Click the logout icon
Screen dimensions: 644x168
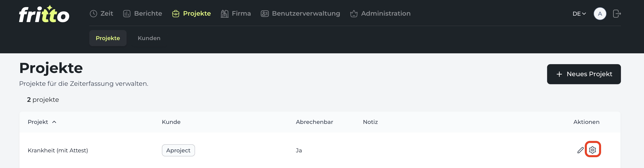(x=617, y=13)
